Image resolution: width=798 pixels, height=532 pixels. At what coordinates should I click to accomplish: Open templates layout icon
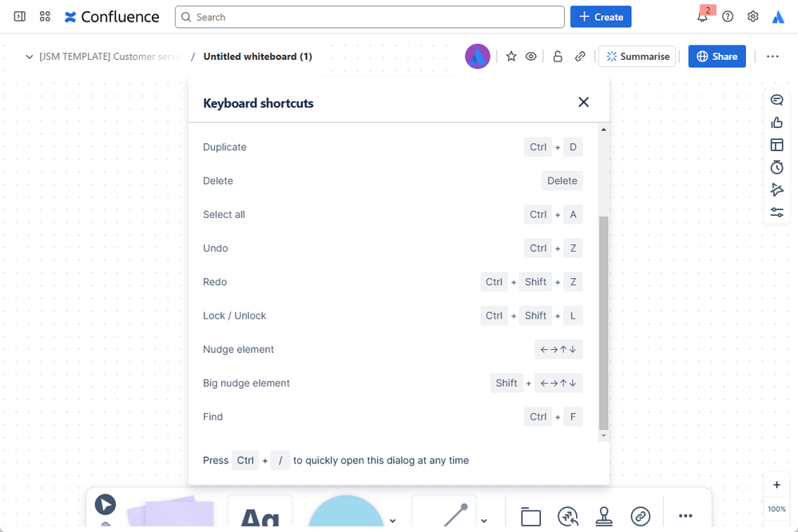tap(776, 145)
